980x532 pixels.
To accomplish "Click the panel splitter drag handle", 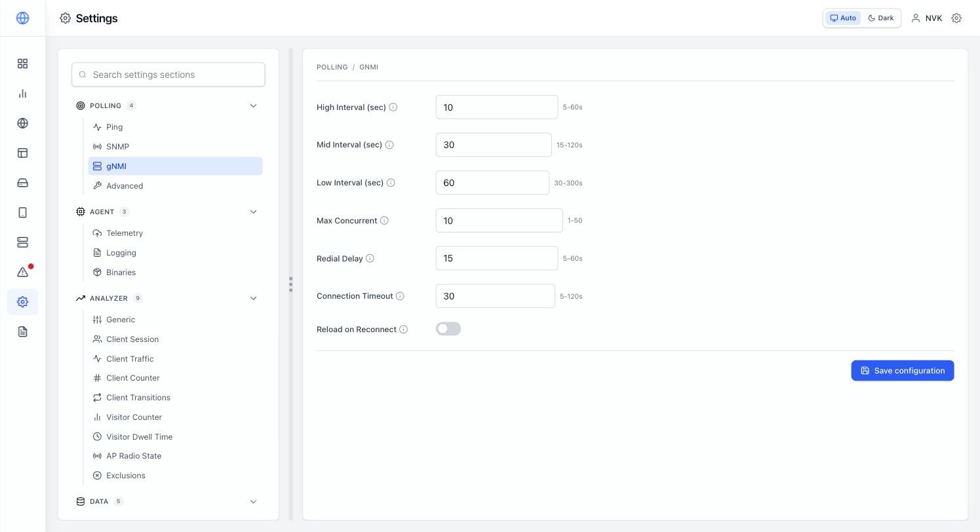I will [x=290, y=284].
